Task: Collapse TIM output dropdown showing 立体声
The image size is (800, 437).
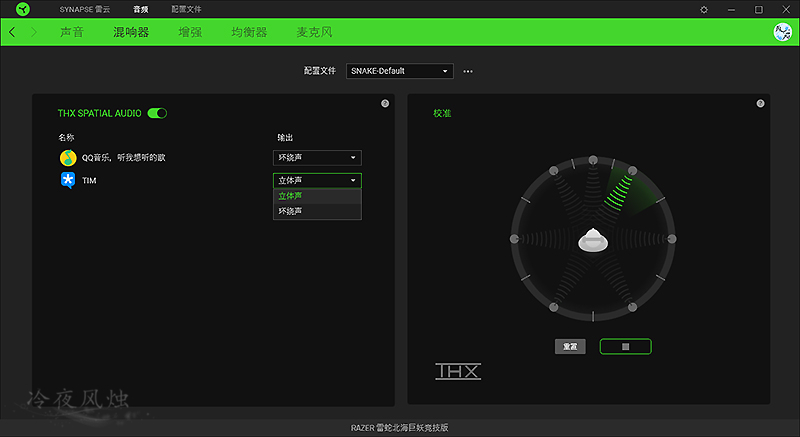Action: pos(317,180)
